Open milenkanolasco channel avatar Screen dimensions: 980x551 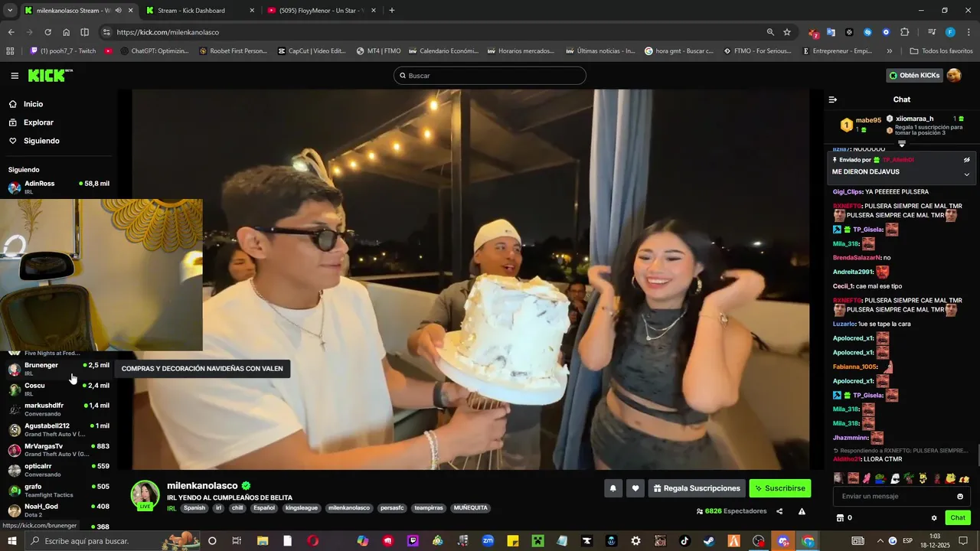coord(145,495)
